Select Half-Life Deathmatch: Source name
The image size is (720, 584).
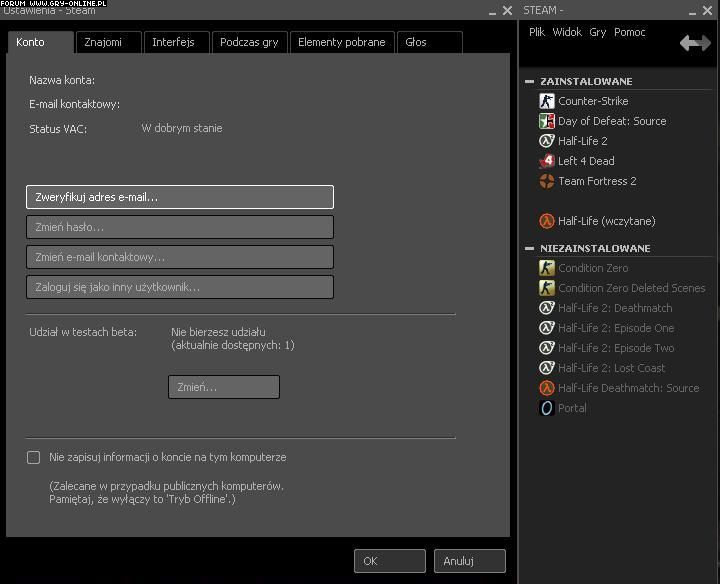click(628, 388)
